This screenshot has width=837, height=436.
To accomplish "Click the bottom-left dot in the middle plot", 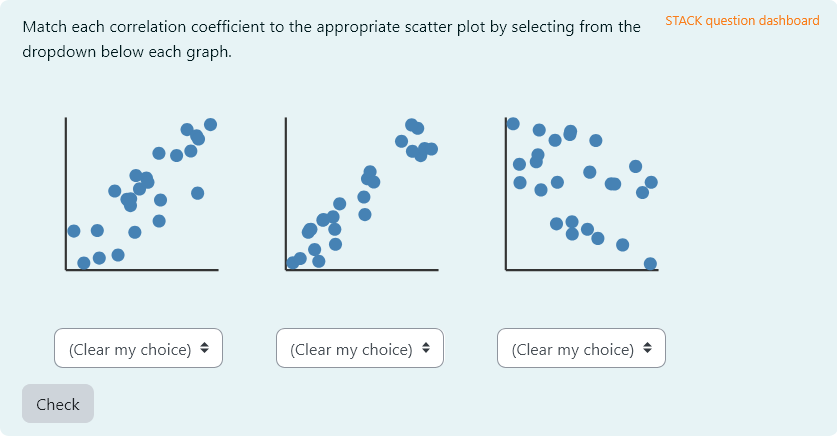I will tap(292, 263).
